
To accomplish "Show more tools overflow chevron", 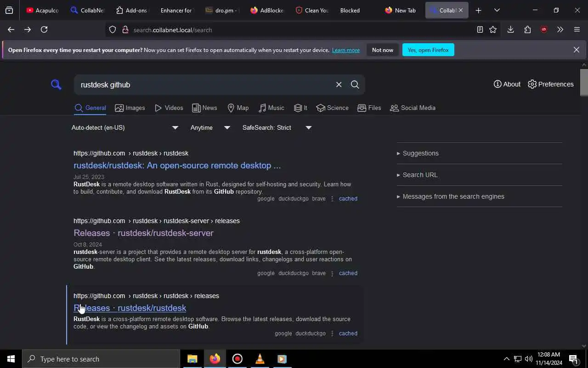I will [560, 29].
